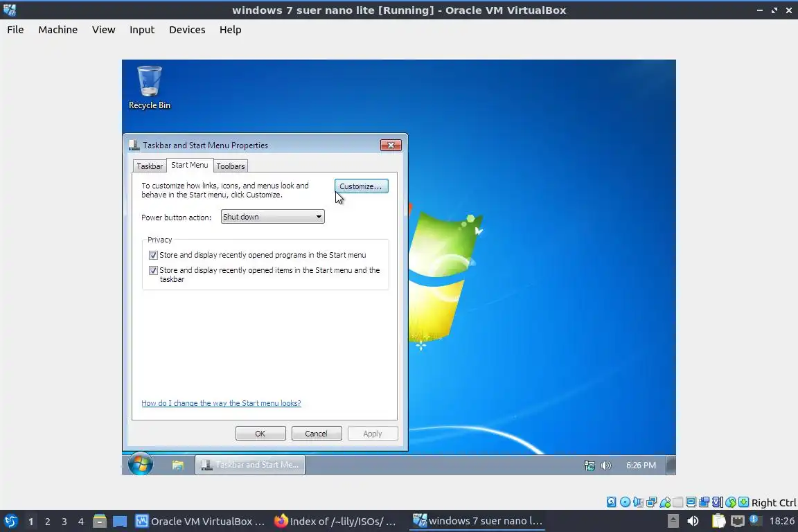Click the Windows 7 Start orb
798x532 pixels.
tap(140, 464)
